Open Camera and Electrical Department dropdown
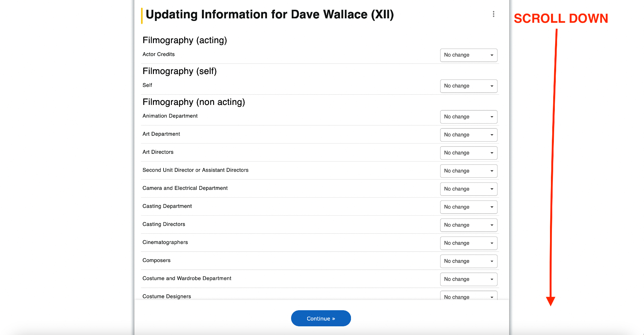 468,189
